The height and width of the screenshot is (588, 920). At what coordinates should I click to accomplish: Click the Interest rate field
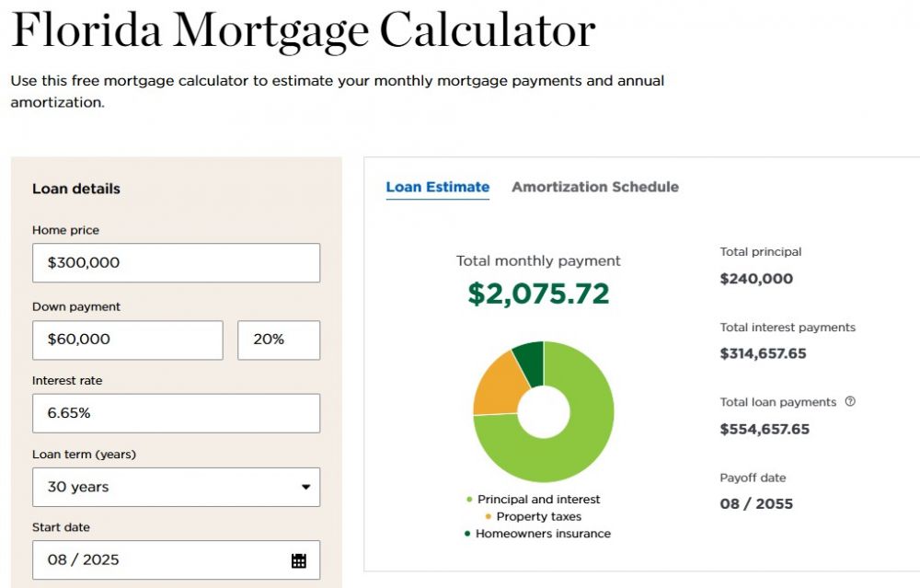point(176,413)
